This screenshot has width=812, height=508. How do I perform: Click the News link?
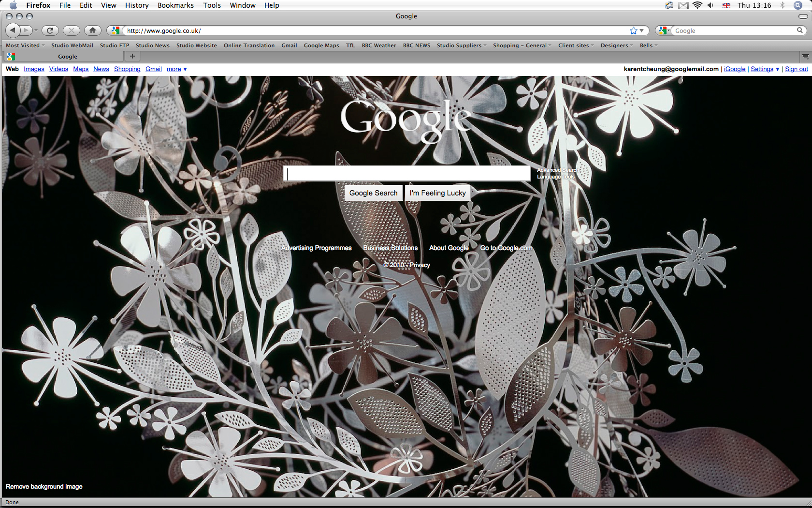tap(101, 69)
